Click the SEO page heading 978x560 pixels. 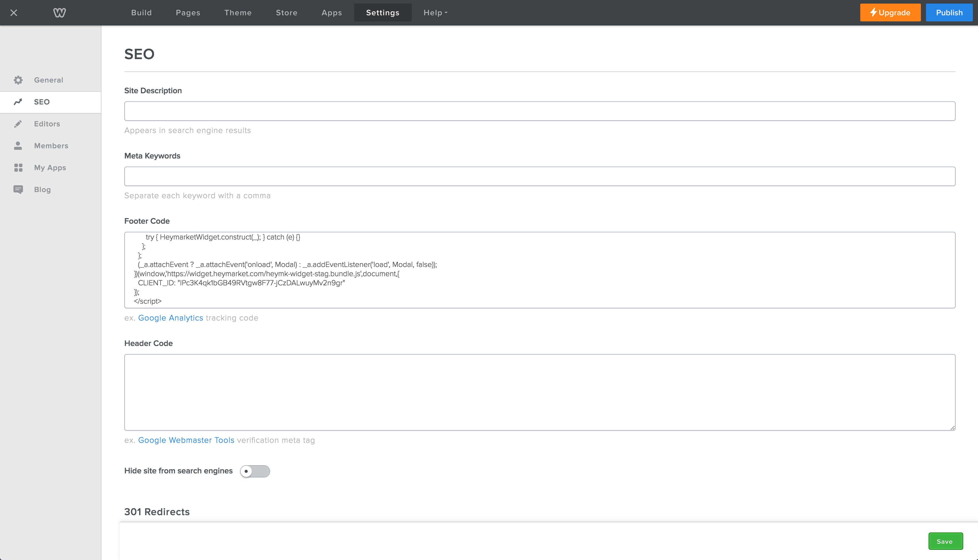139,54
